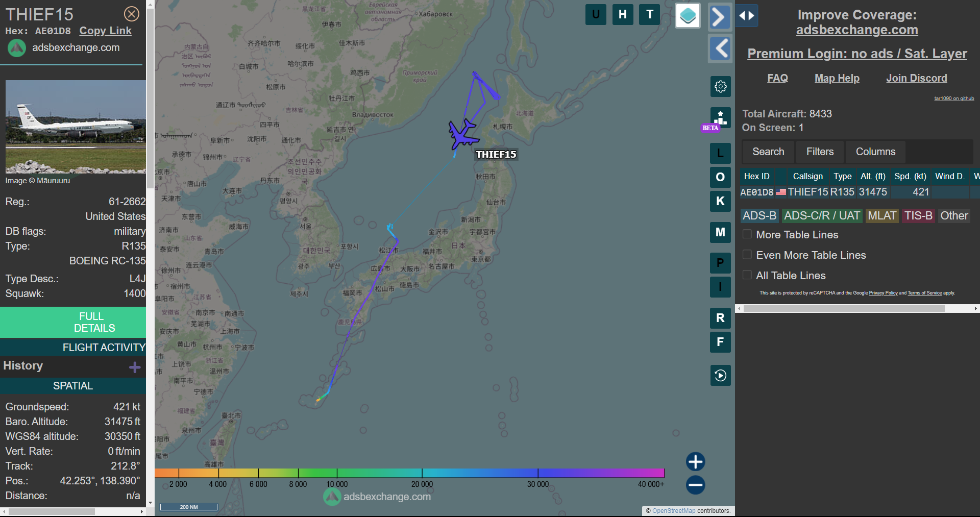Toggle the M map button
This screenshot has width=980, height=517.
click(x=720, y=232)
